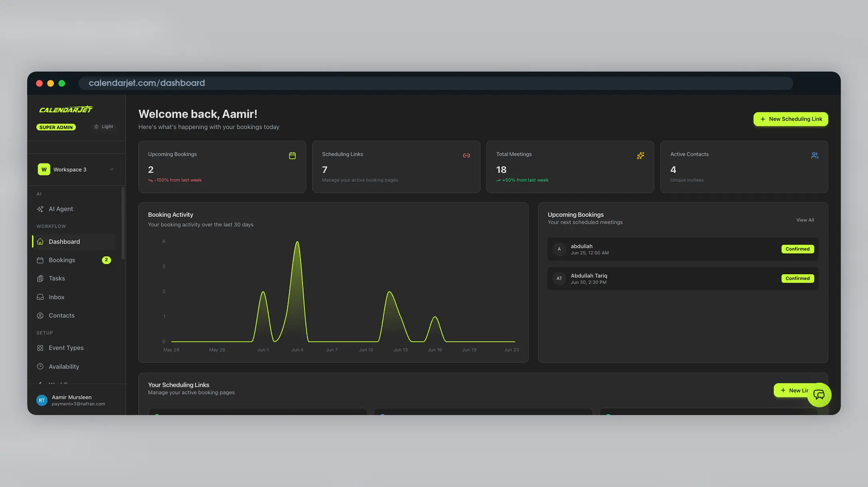Open Event Types in Setup
The image size is (868, 487).
74,348
